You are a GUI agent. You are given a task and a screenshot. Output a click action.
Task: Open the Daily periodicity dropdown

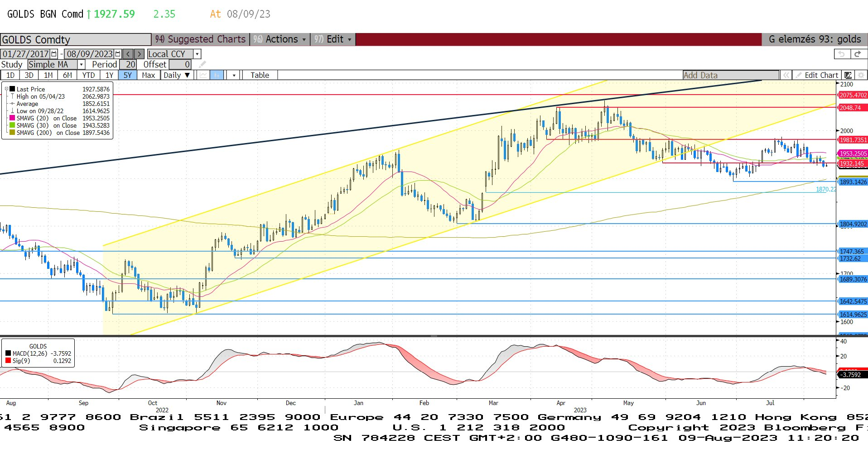[x=177, y=75]
